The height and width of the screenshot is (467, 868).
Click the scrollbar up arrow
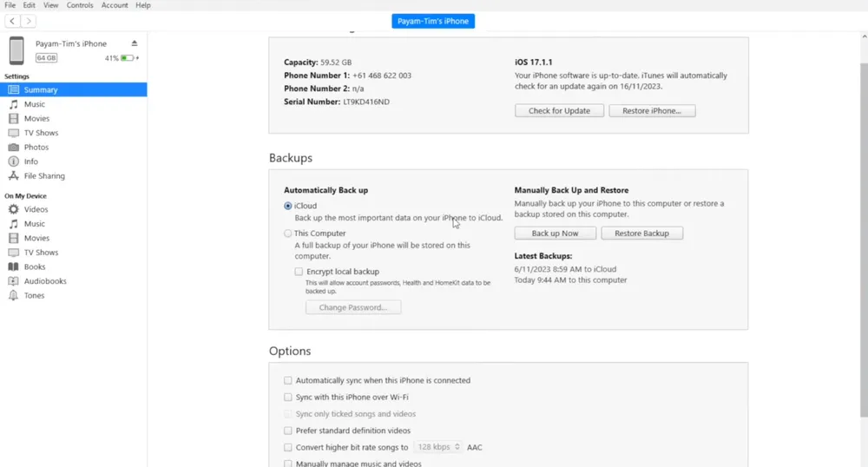pyautogui.click(x=865, y=36)
